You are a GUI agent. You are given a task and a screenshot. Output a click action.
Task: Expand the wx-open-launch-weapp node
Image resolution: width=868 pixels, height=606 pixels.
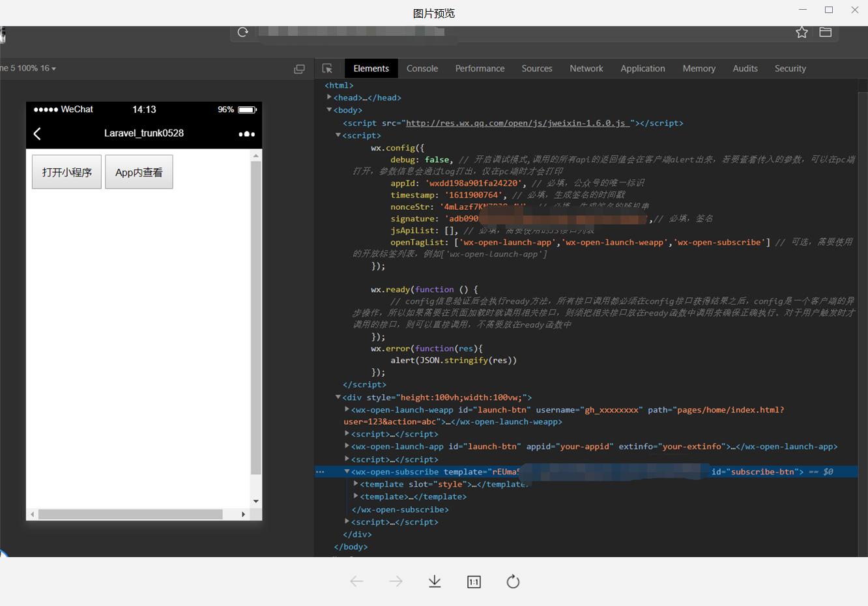click(347, 409)
